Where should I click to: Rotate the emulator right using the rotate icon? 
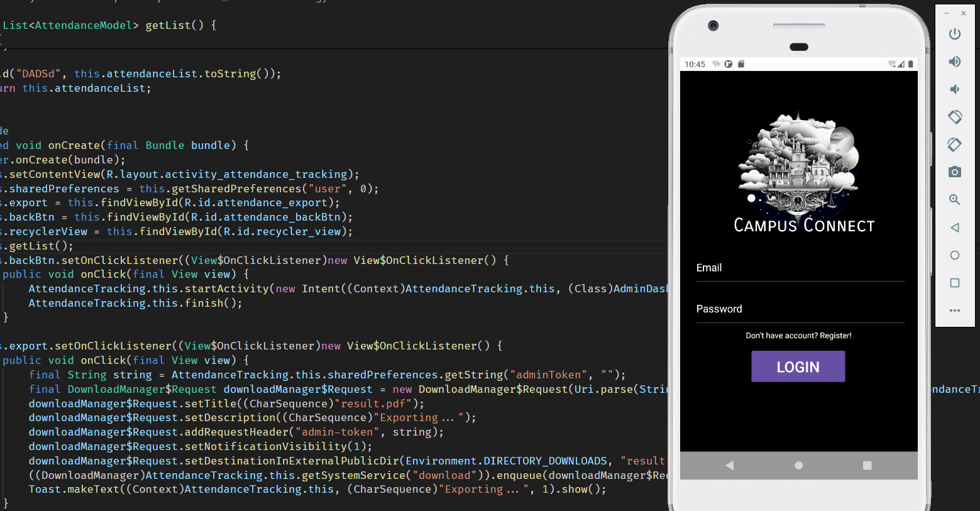point(954,145)
